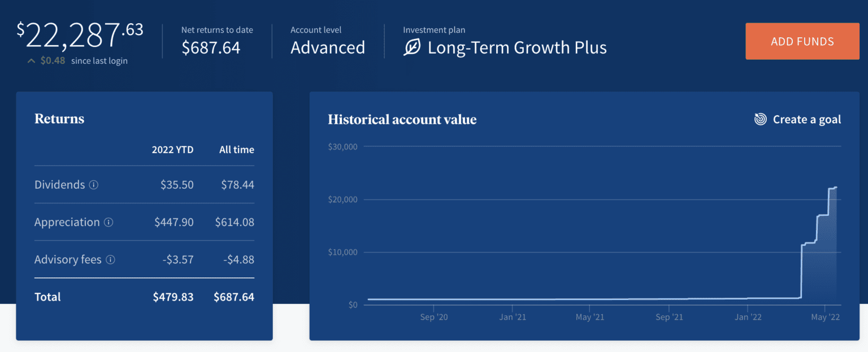The height and width of the screenshot is (352, 868).
Task: Click the ADD FUNDS button
Action: (802, 41)
